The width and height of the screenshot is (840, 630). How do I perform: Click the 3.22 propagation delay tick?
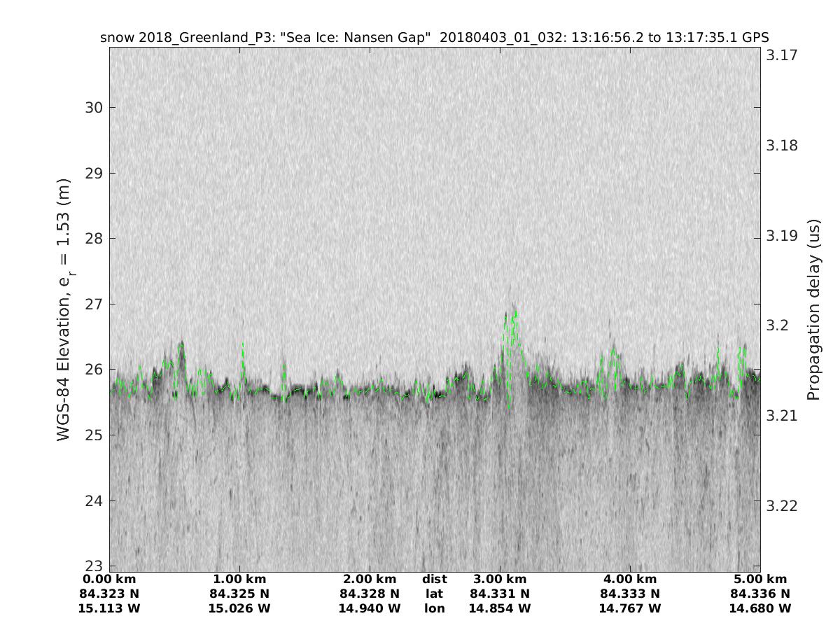pyautogui.click(x=782, y=505)
